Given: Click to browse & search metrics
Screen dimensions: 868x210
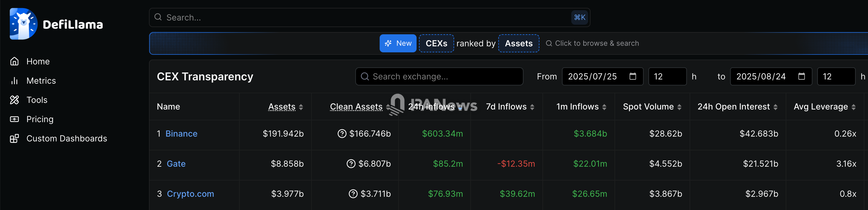Looking at the screenshot, I should [592, 43].
